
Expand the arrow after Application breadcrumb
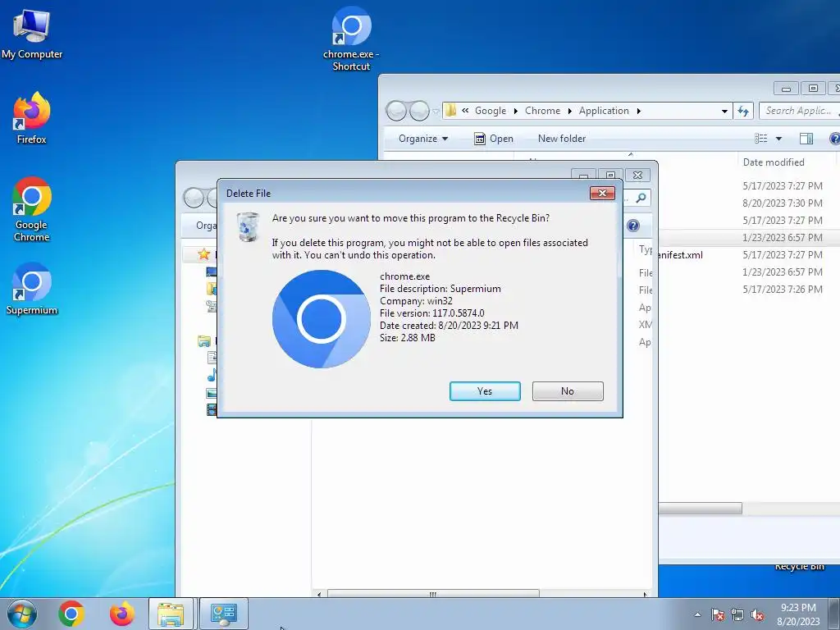(638, 111)
